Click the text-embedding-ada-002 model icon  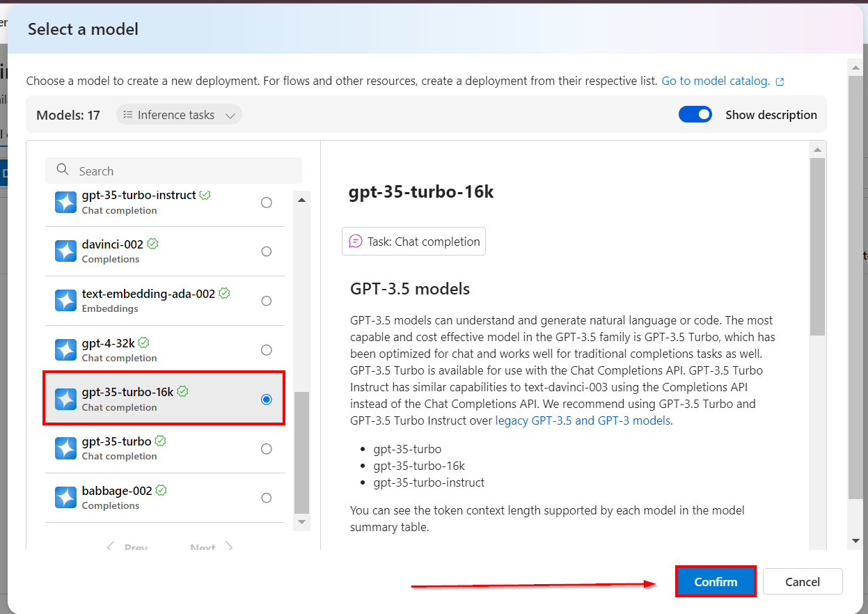coord(65,301)
